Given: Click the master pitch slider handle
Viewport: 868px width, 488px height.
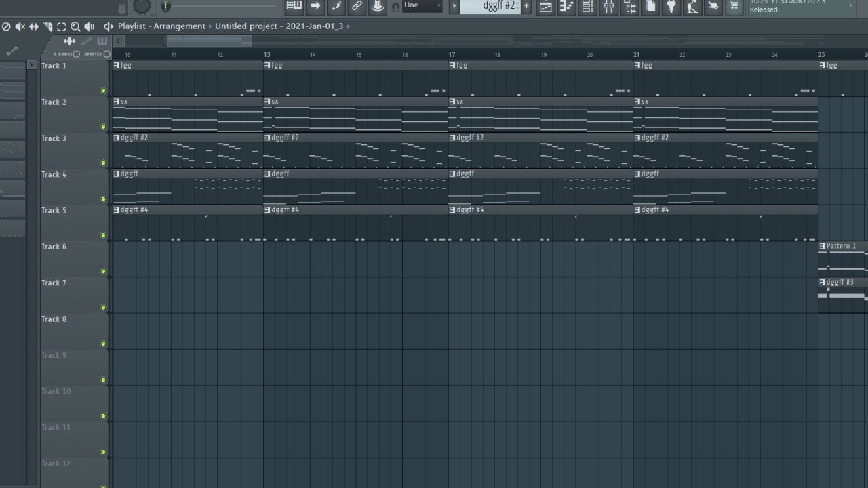Looking at the screenshot, I should click(x=165, y=6).
